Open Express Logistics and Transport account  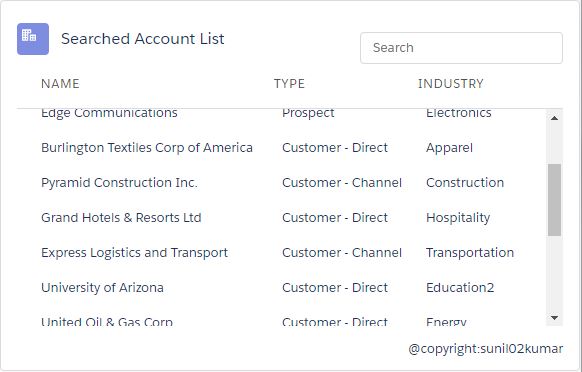click(x=134, y=253)
